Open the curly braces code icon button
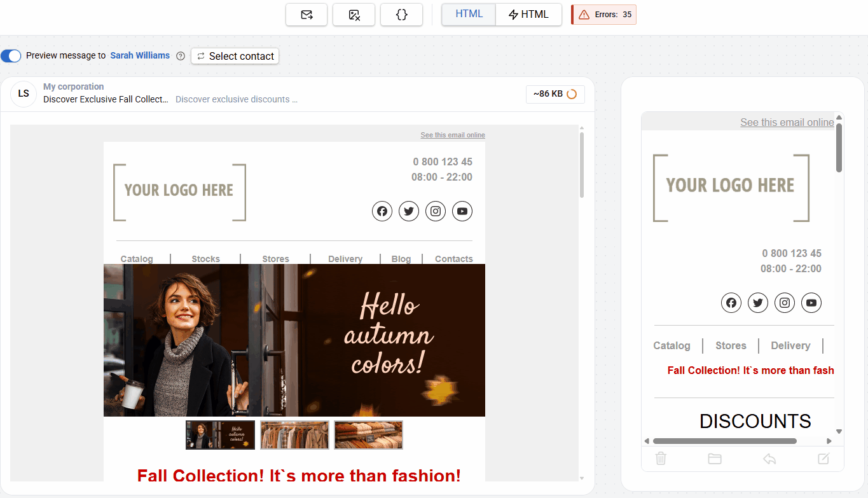 401,15
